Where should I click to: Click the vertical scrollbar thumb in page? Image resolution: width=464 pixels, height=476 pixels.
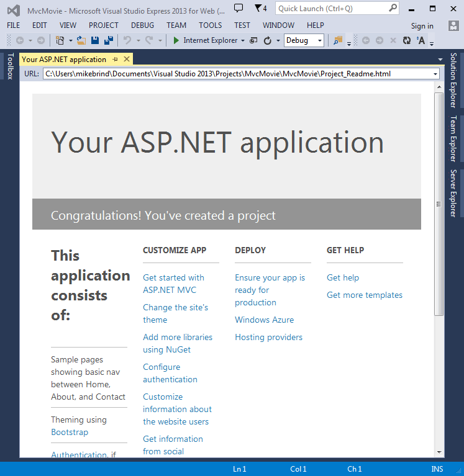click(x=439, y=204)
